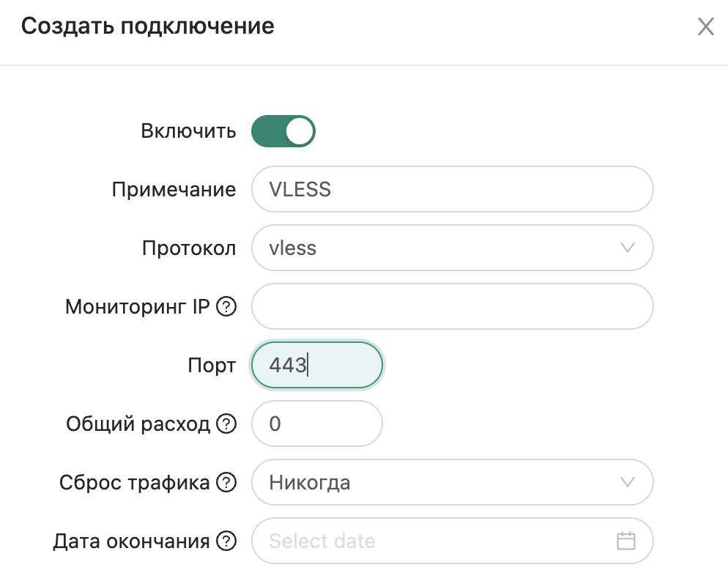This screenshot has width=728, height=573.
Task: Click the X to close the dialog
Action: pos(705,26)
